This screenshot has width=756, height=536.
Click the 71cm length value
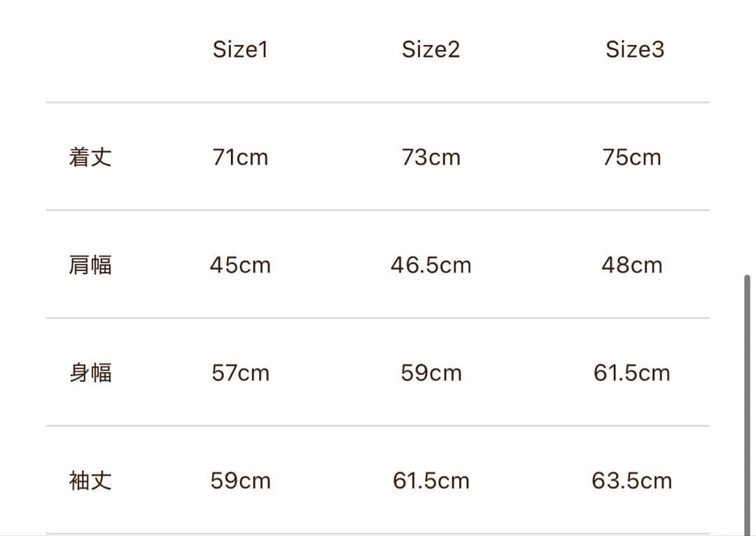point(240,158)
